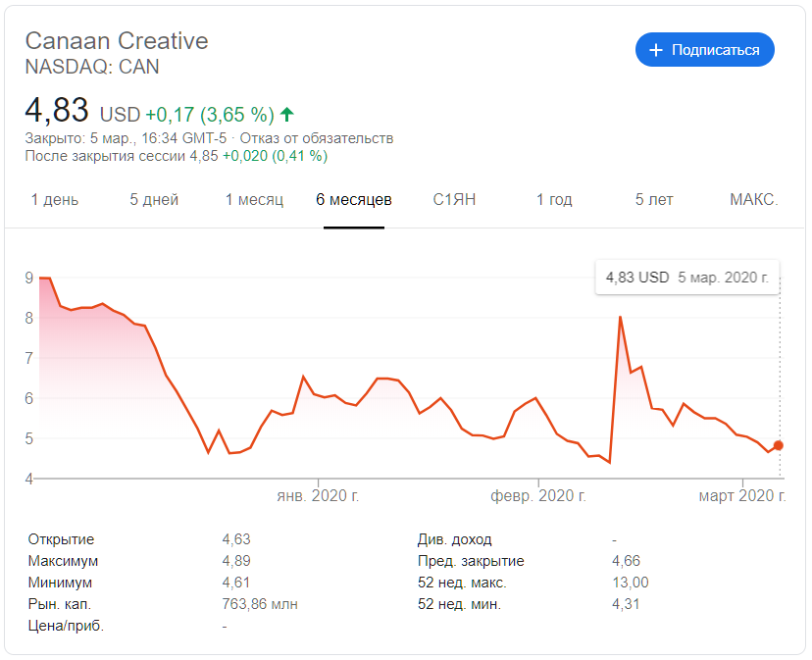Click the after-hours change +0,020 (0,41 %)

pyautogui.click(x=275, y=156)
